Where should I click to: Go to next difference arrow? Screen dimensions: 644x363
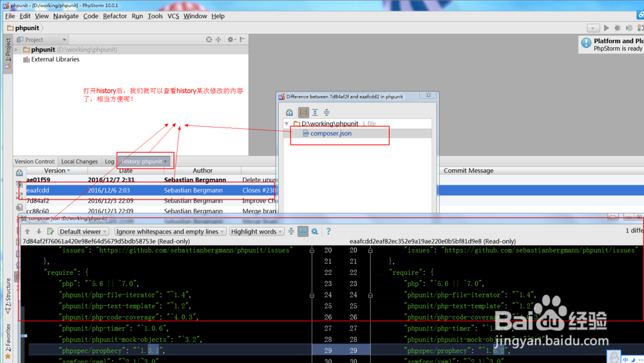[x=39, y=232]
